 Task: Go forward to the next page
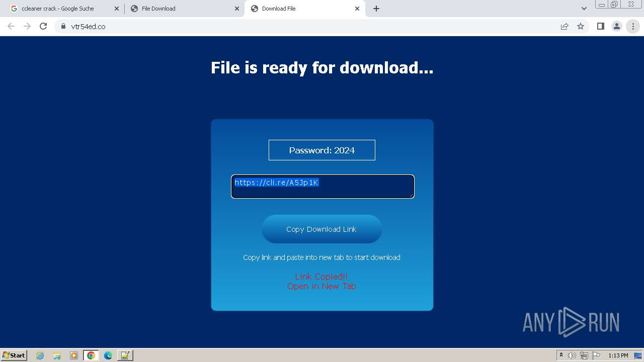(x=27, y=26)
